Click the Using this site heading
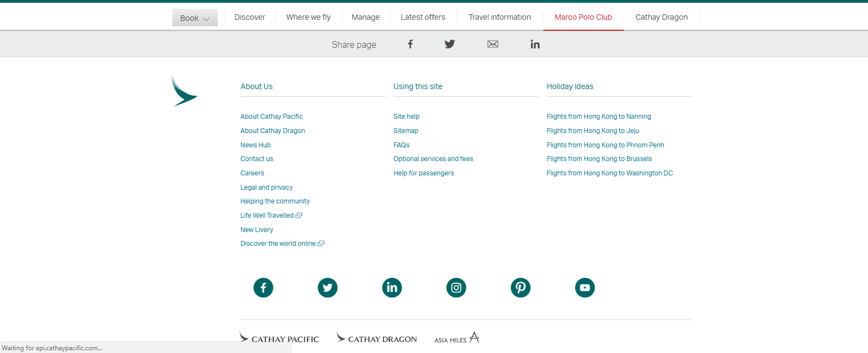Image resolution: width=868 pixels, height=353 pixels. point(418,86)
